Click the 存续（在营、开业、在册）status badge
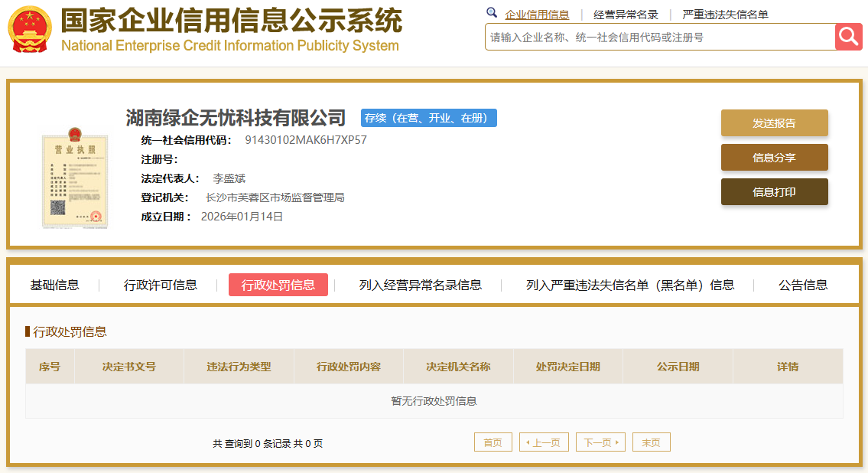Viewport: 868px width, 473px height. [429, 118]
